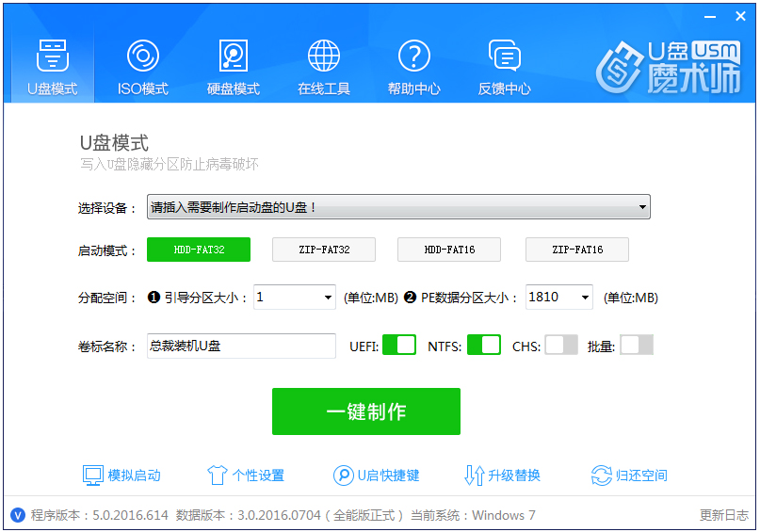
Task: Click the 升级替换 arrows icon
Action: pos(474,476)
